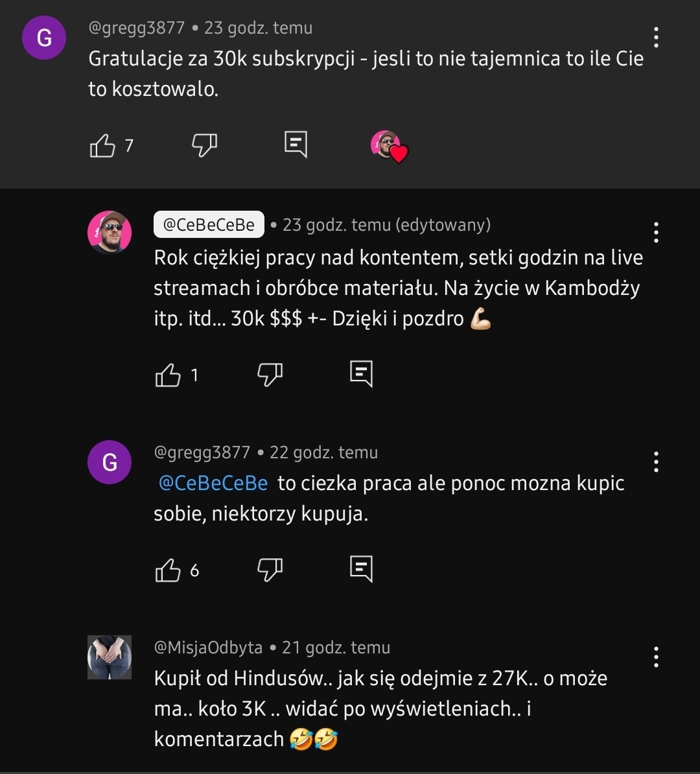The height and width of the screenshot is (774, 700).
Task: Open more options for gregg3877's top comment
Action: tap(656, 38)
